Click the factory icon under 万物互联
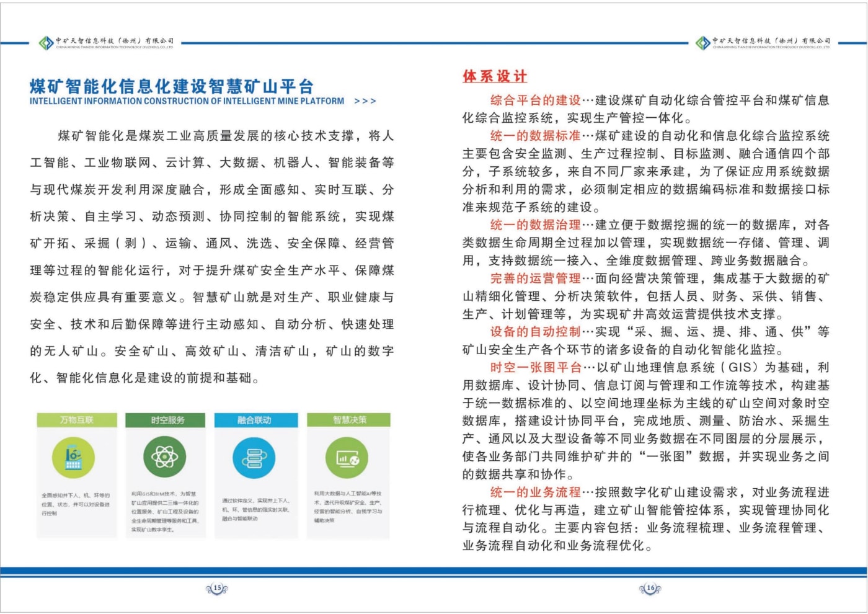This screenshot has height=614, width=868. tap(73, 458)
